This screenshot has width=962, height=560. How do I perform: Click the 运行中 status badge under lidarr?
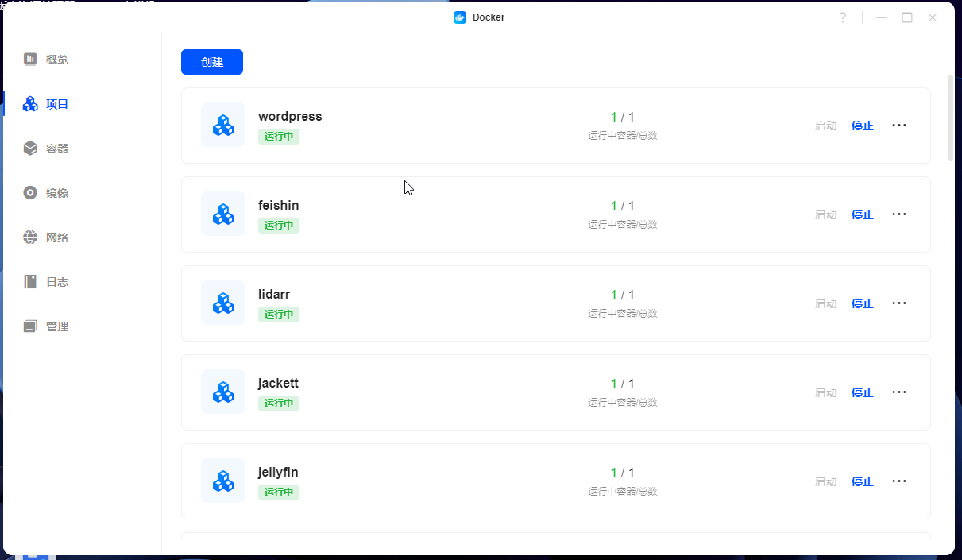tap(279, 315)
